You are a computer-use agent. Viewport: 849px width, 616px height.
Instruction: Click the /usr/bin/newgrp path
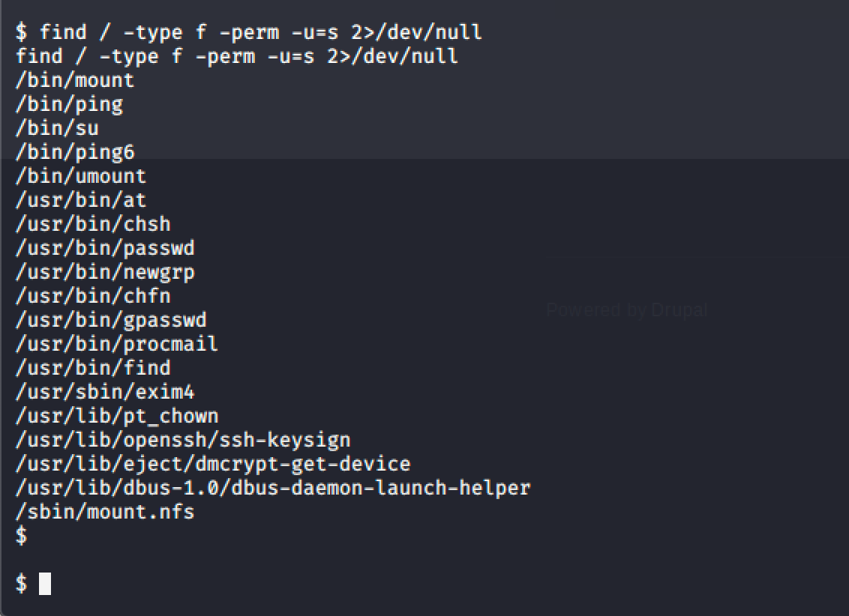click(x=105, y=272)
